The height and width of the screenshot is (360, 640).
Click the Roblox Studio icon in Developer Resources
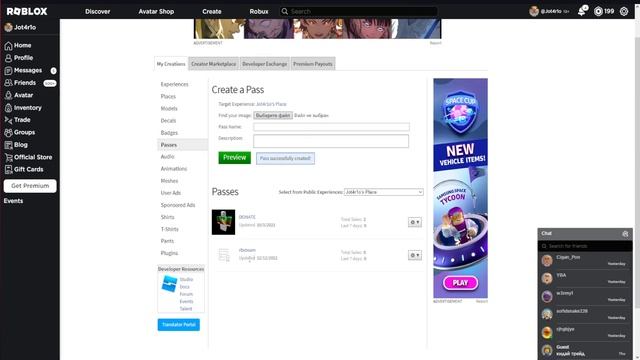click(x=169, y=284)
